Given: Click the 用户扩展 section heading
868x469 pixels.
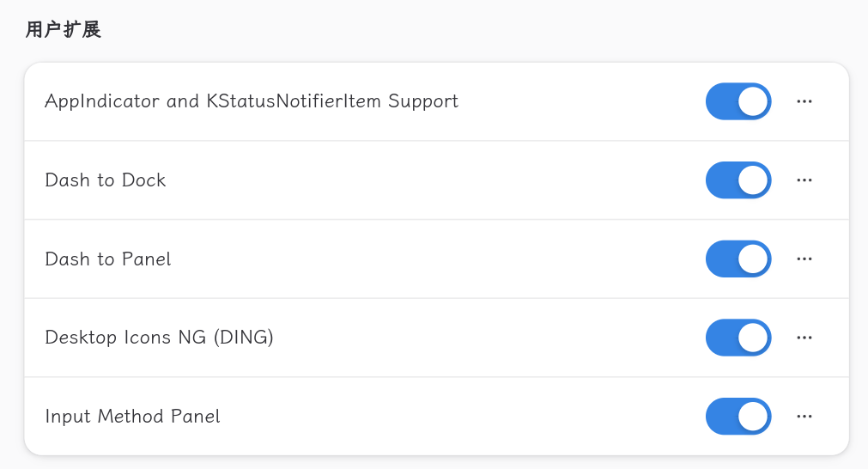Looking at the screenshot, I should tap(64, 30).
